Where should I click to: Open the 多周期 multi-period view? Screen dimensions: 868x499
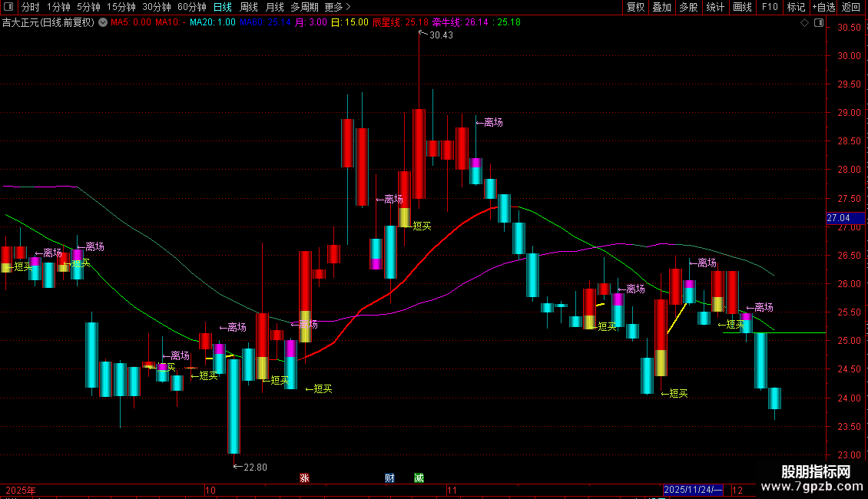coord(304,7)
